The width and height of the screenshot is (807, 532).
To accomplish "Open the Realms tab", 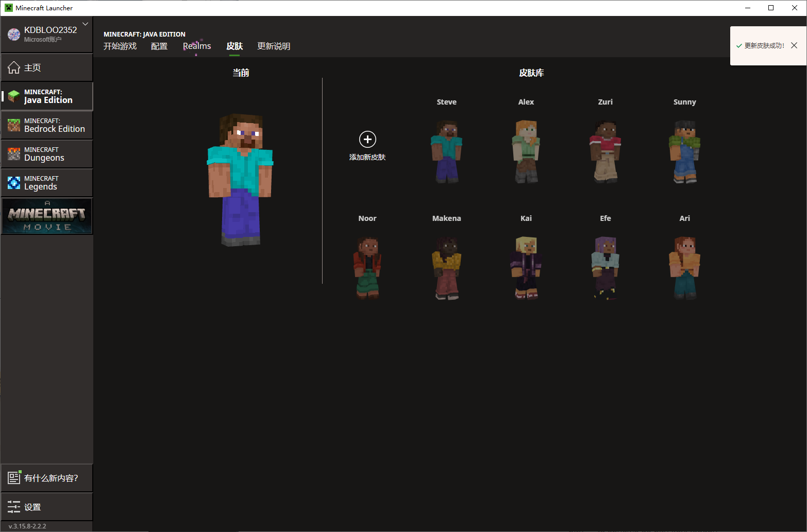I will [x=197, y=46].
